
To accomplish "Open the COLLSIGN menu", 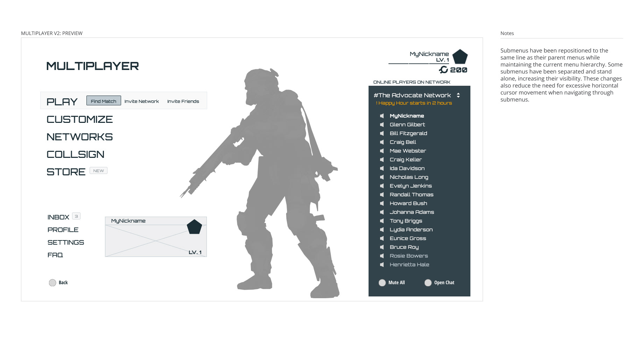I will [x=76, y=154].
